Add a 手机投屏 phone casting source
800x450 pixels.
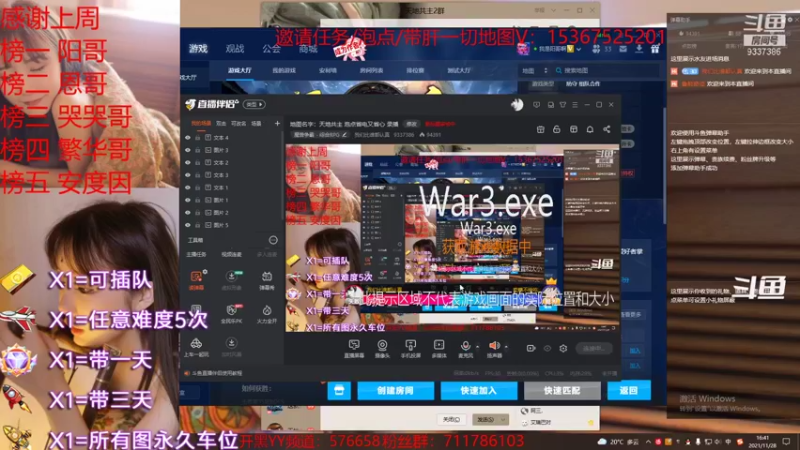pyautogui.click(x=411, y=348)
